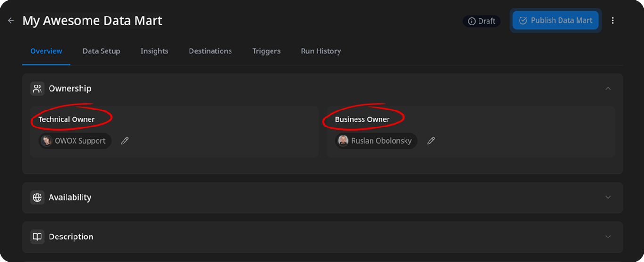Click the My Awesome Data Mart title
The width and height of the screenshot is (644, 262).
coord(92,21)
